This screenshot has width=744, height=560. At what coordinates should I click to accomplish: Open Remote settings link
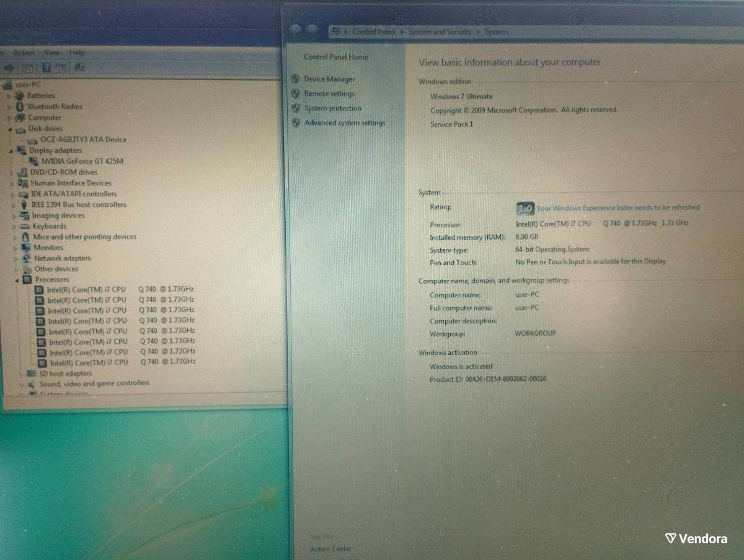pos(329,94)
